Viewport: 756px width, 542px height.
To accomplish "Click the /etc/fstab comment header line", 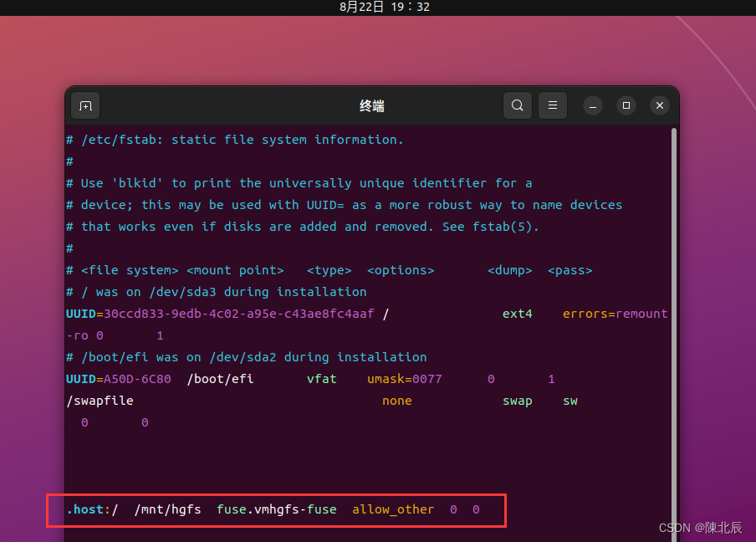I will click(235, 140).
